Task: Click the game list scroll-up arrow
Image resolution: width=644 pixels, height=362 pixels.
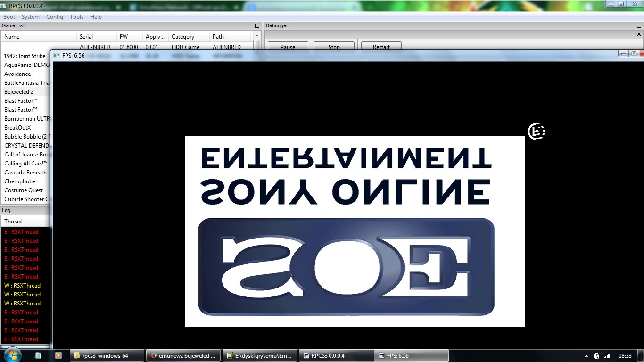Action: 257,36
